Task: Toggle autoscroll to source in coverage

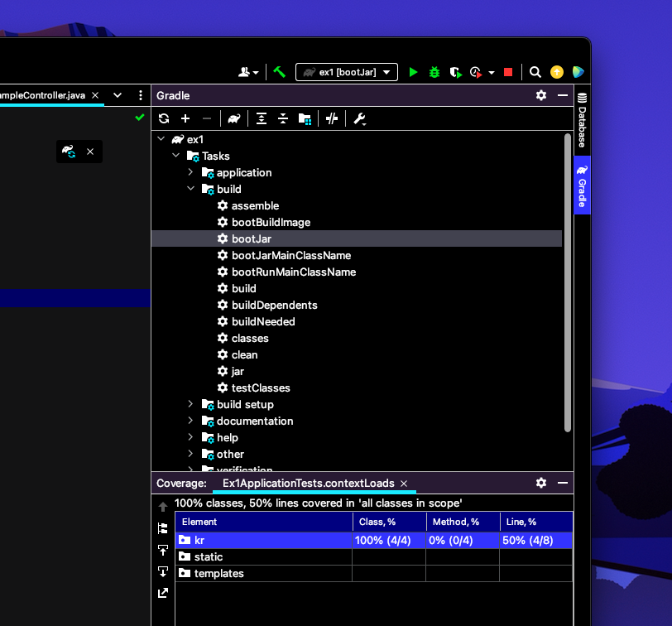Action: tap(163, 550)
